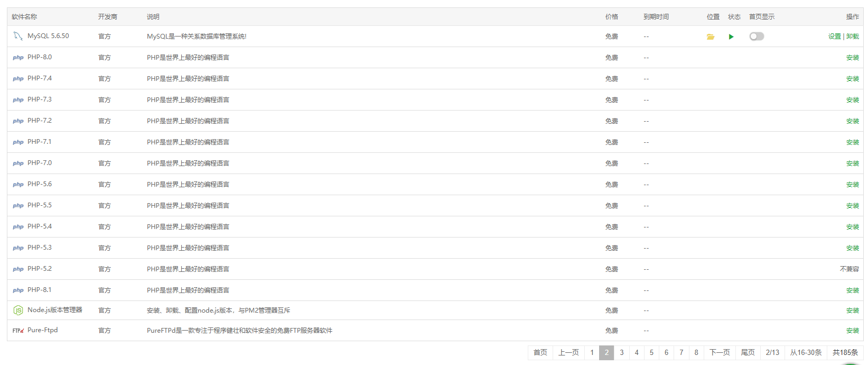Screen dimensions: 868x365
Task: Install PHP-7.0 via 安装 link
Action: pyautogui.click(x=853, y=163)
